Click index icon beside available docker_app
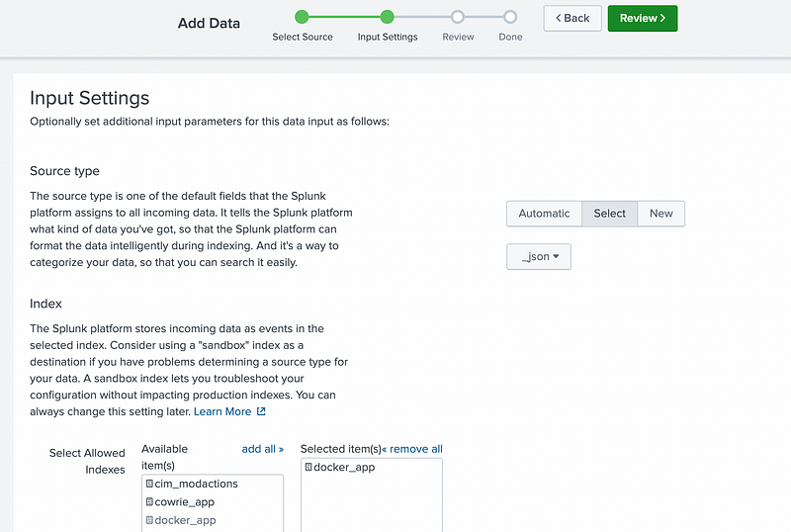Viewport: 791px width, 532px height. tap(149, 520)
